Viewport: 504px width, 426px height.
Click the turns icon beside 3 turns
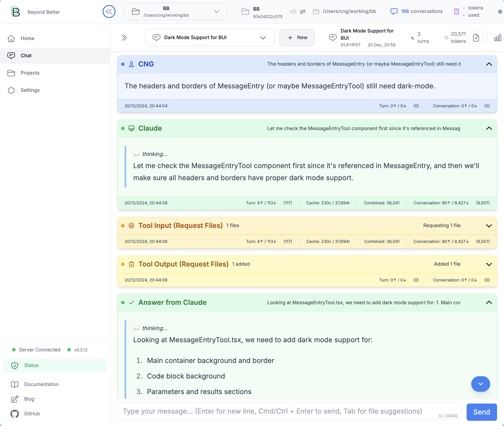click(413, 38)
